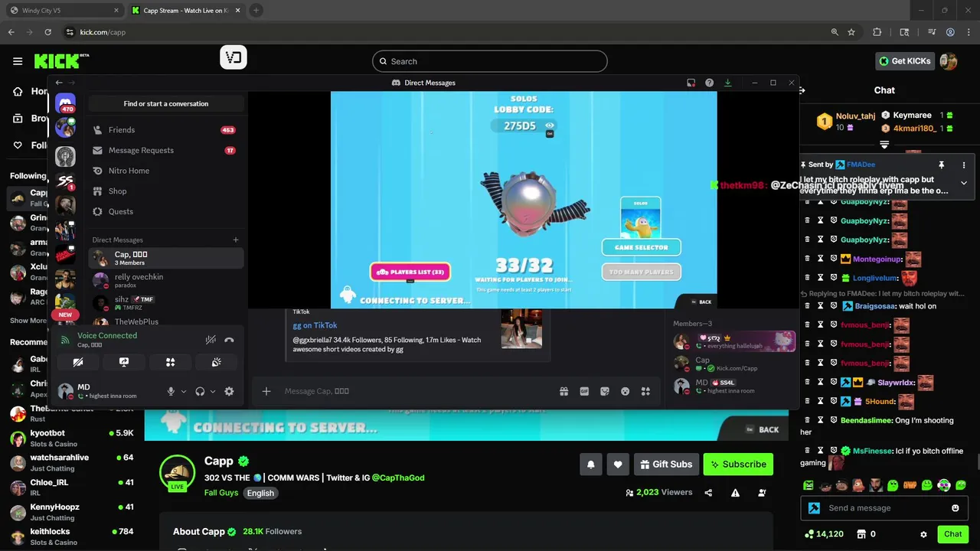The width and height of the screenshot is (980, 551).
Task: Open microphone input options arrow
Action: (184, 391)
